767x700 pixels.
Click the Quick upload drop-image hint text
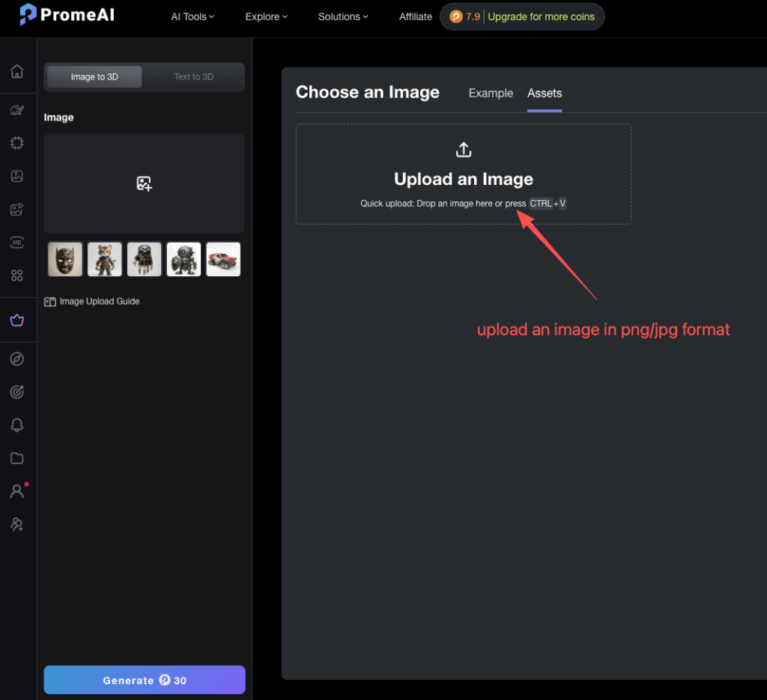pyautogui.click(x=463, y=204)
